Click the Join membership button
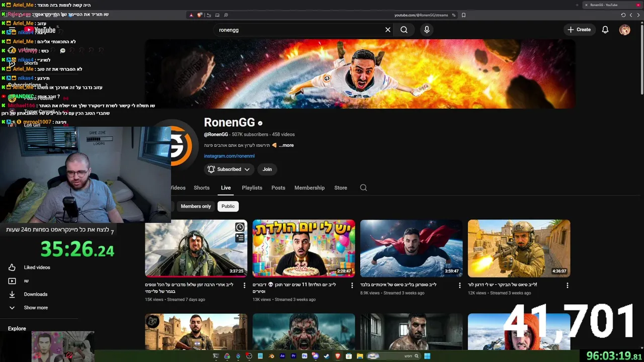Viewport: 644px width, 362px height. click(267, 169)
